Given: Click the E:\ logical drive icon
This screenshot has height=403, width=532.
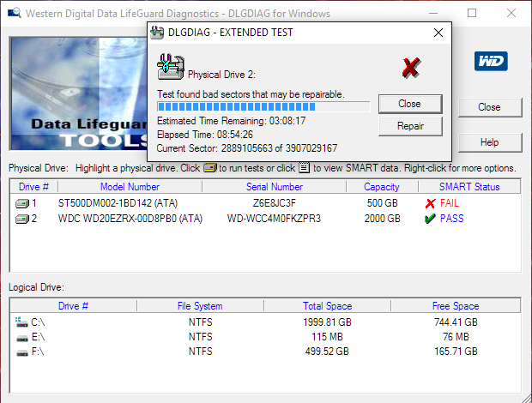Looking at the screenshot, I should click(x=22, y=338).
